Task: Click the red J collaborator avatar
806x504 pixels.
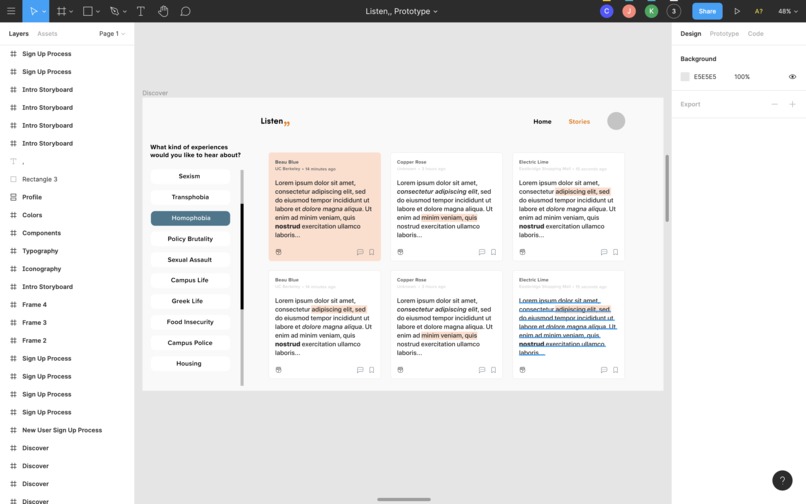Action: click(629, 11)
